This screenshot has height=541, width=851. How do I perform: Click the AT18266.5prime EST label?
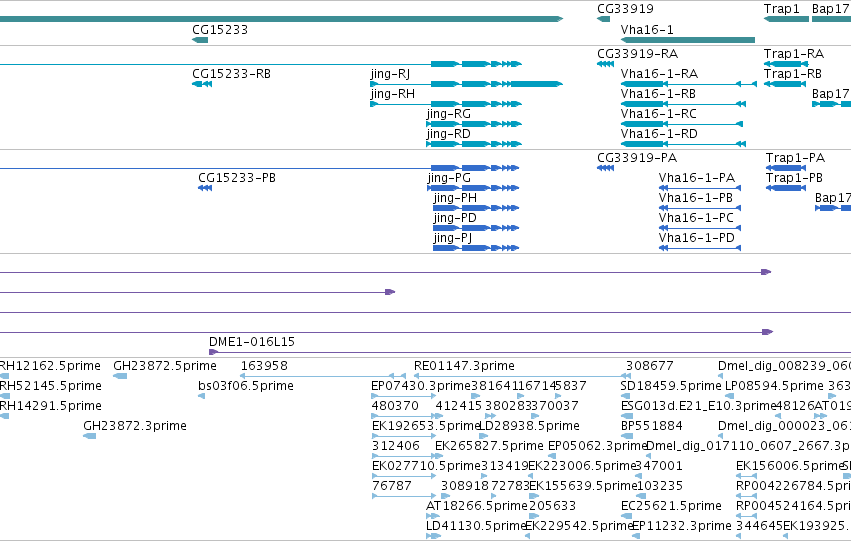(477, 506)
